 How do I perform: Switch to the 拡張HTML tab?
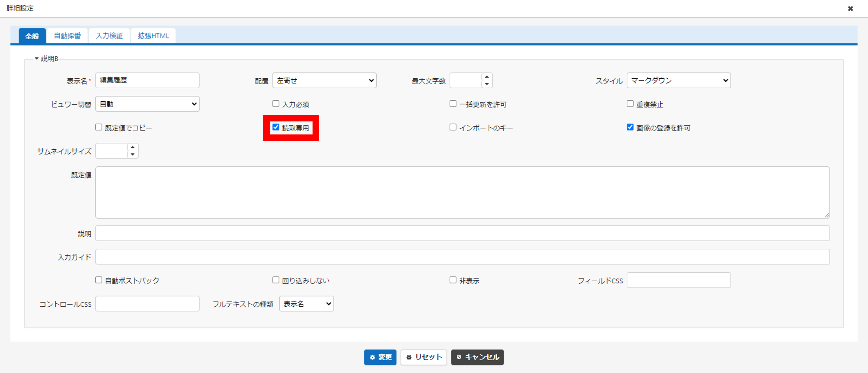[153, 36]
